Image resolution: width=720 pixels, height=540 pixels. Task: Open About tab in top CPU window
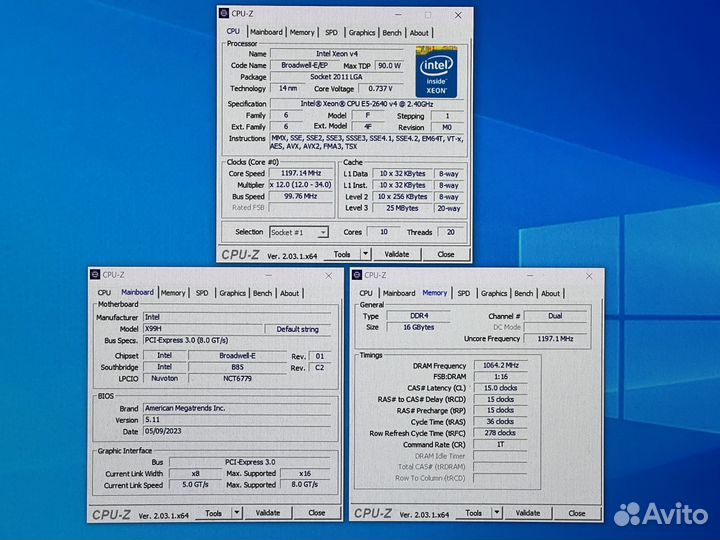[419, 33]
